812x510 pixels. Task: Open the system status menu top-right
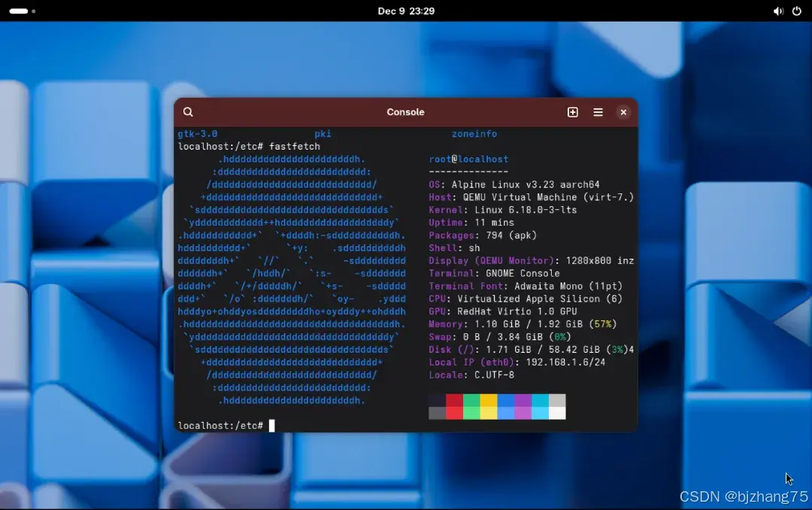tap(786, 11)
